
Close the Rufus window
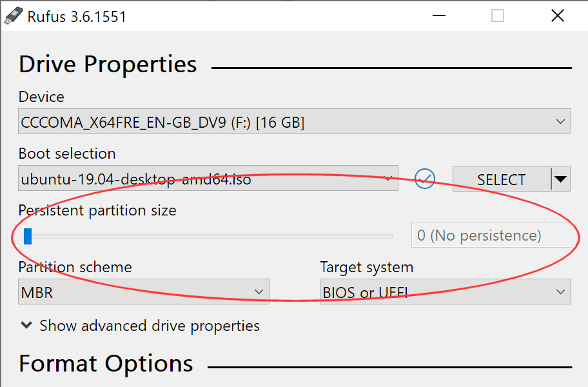pos(558,15)
